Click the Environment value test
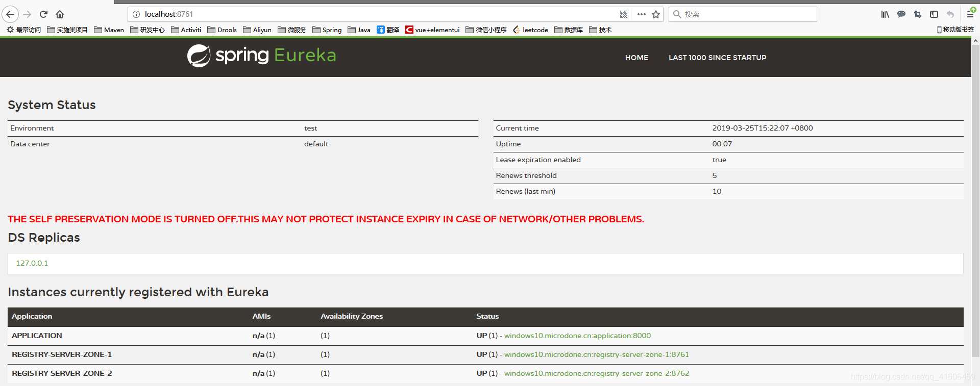The height and width of the screenshot is (386, 980). tap(311, 128)
